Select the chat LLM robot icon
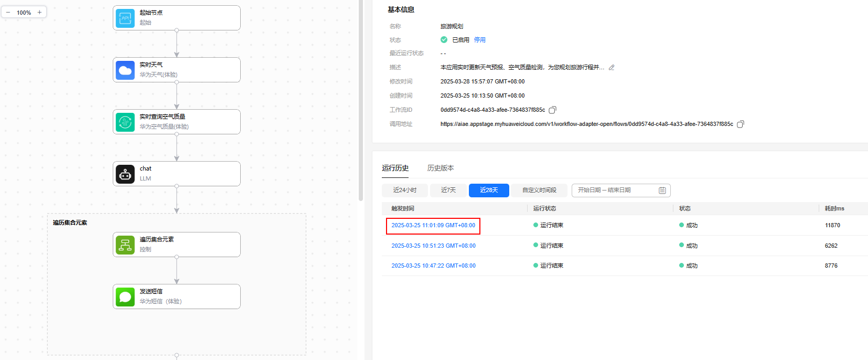Image resolution: width=868 pixels, height=360 pixels. pyautogui.click(x=125, y=174)
